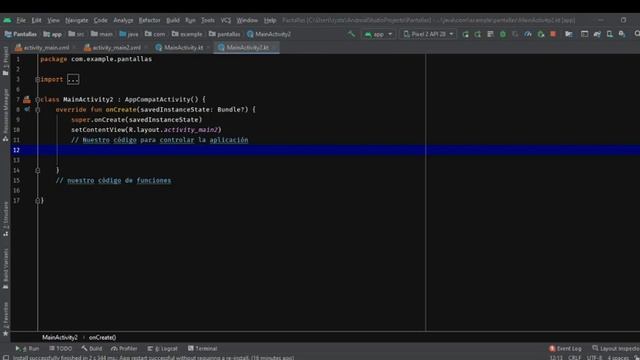Click the pantallas package breadcrumb

pyautogui.click(x=224, y=34)
